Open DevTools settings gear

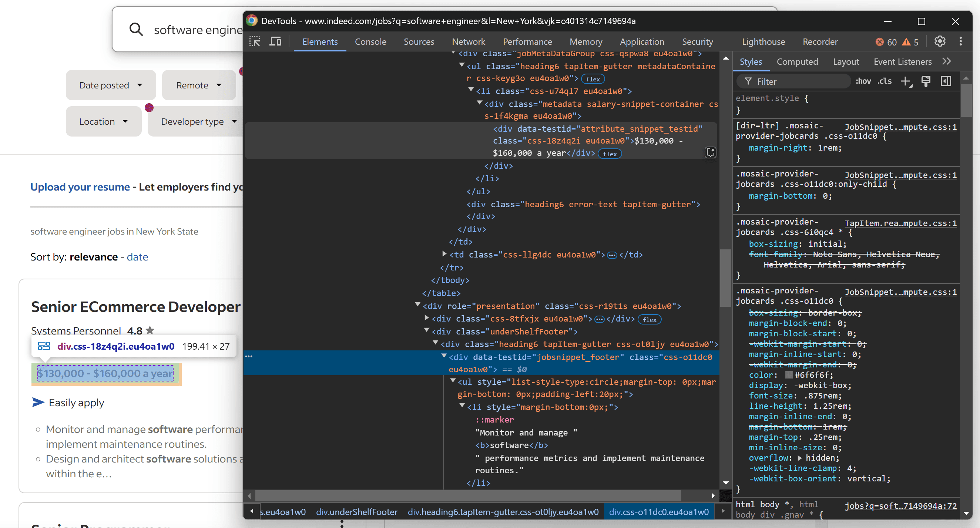click(x=940, y=41)
